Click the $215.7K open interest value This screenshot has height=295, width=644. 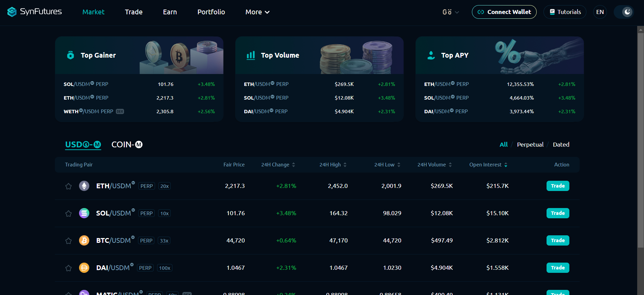point(497,186)
